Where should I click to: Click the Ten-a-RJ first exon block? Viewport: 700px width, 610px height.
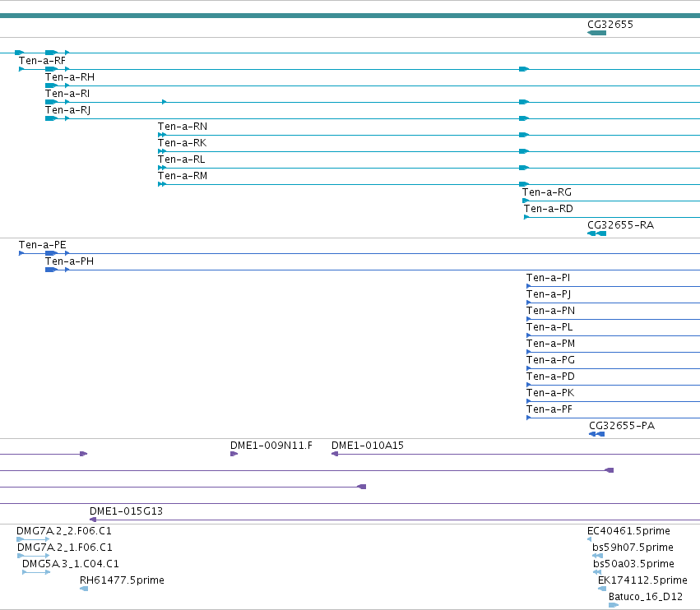point(51,118)
